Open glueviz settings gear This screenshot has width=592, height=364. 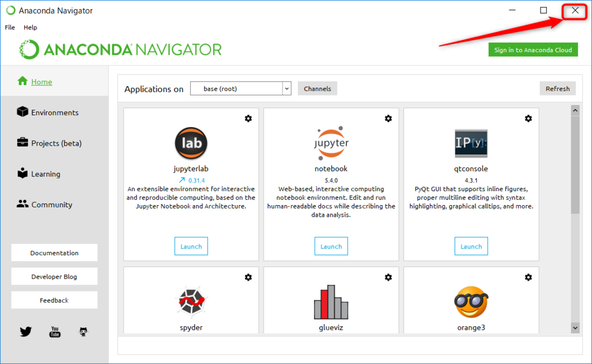tap(388, 277)
